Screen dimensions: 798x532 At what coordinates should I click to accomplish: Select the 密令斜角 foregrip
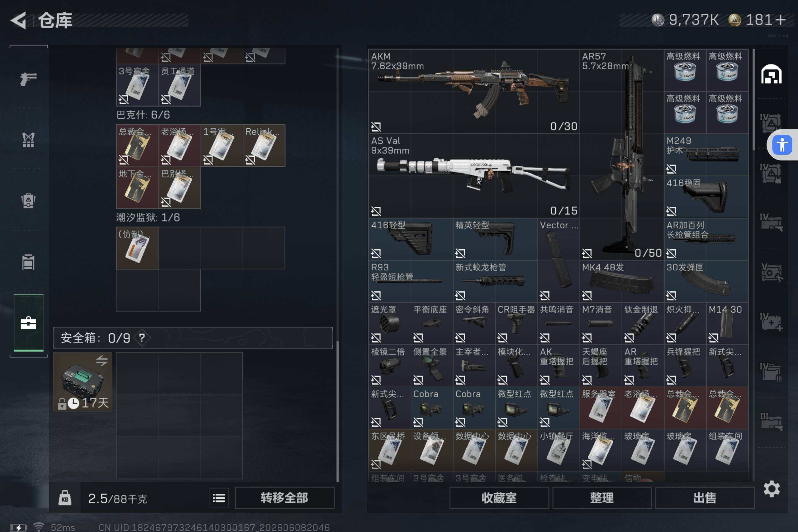point(474,324)
